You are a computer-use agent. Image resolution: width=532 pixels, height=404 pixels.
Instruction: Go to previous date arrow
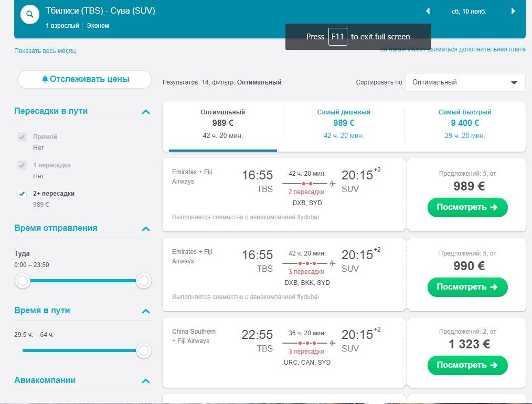pos(428,11)
